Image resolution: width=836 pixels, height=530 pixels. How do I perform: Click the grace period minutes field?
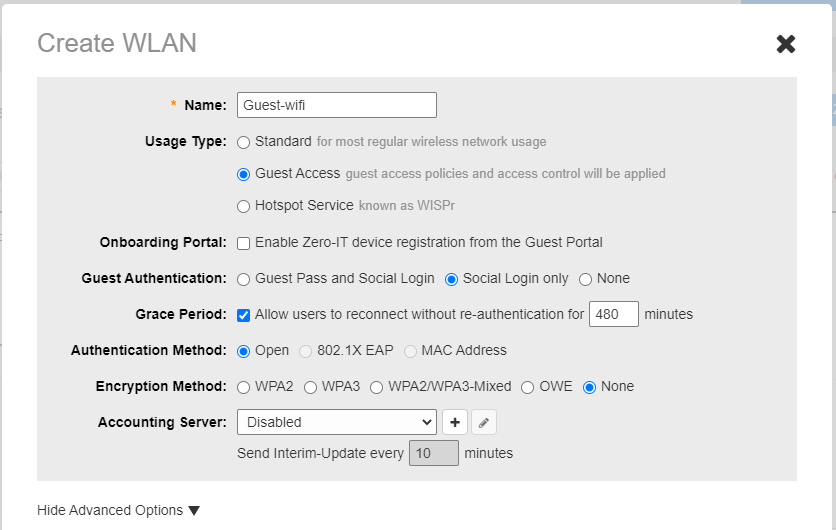613,314
